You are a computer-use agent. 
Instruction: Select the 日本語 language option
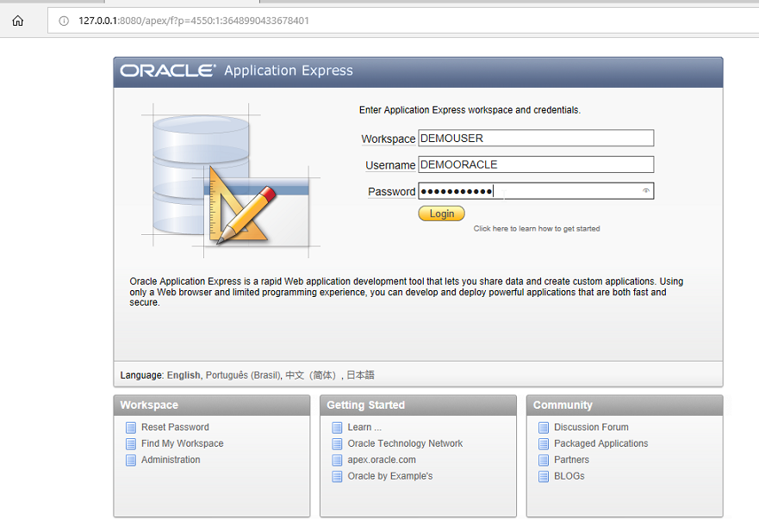[360, 375]
